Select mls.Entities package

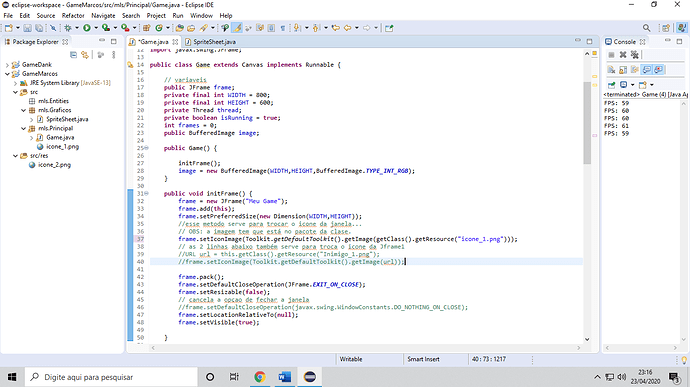49,101
